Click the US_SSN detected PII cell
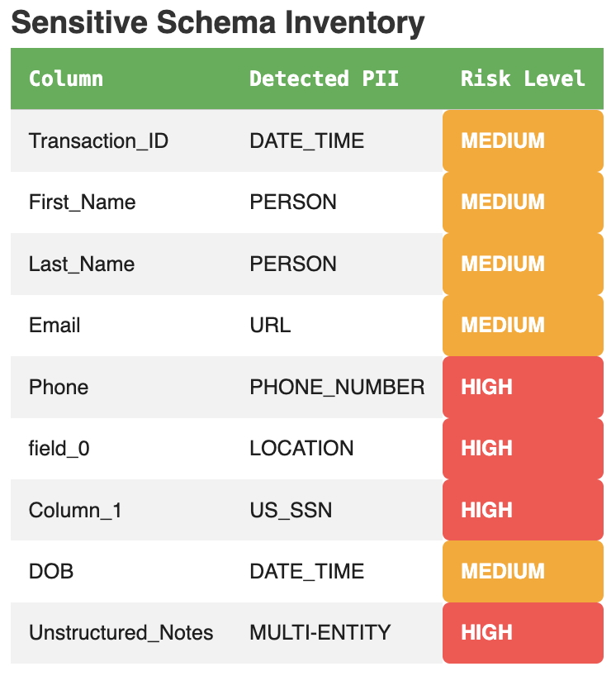 click(x=291, y=511)
